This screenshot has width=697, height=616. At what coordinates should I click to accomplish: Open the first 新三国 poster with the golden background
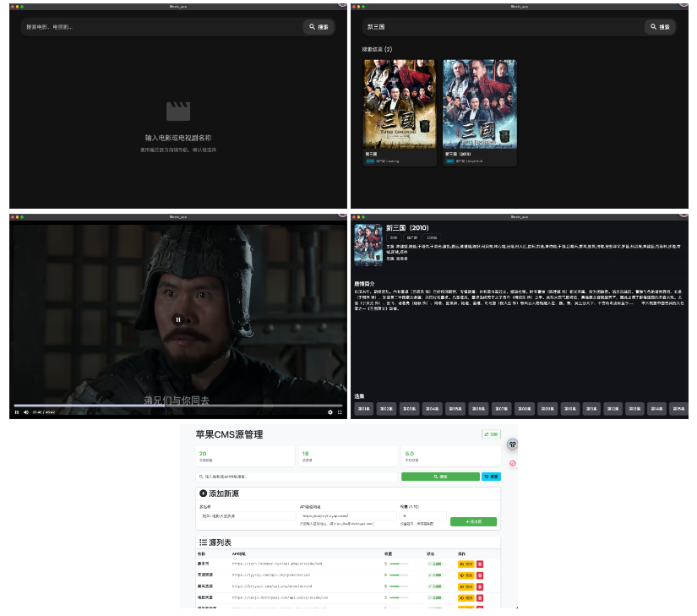(x=400, y=104)
